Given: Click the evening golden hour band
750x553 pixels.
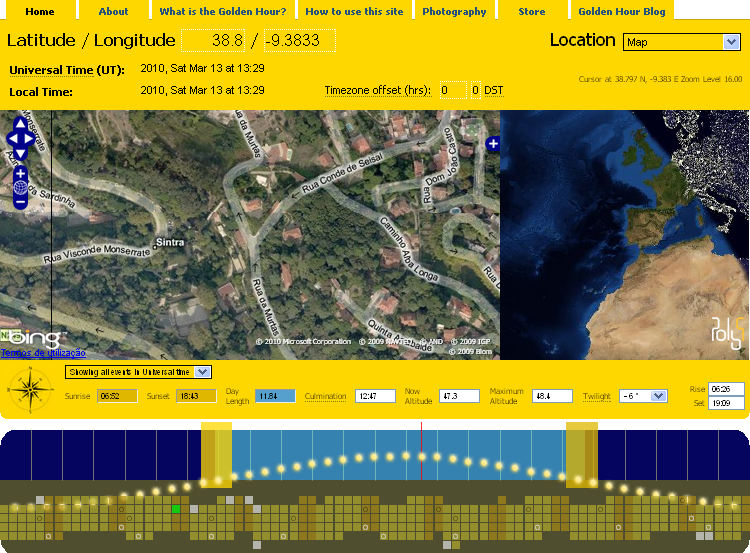Looking at the screenshot, I should point(582,454).
